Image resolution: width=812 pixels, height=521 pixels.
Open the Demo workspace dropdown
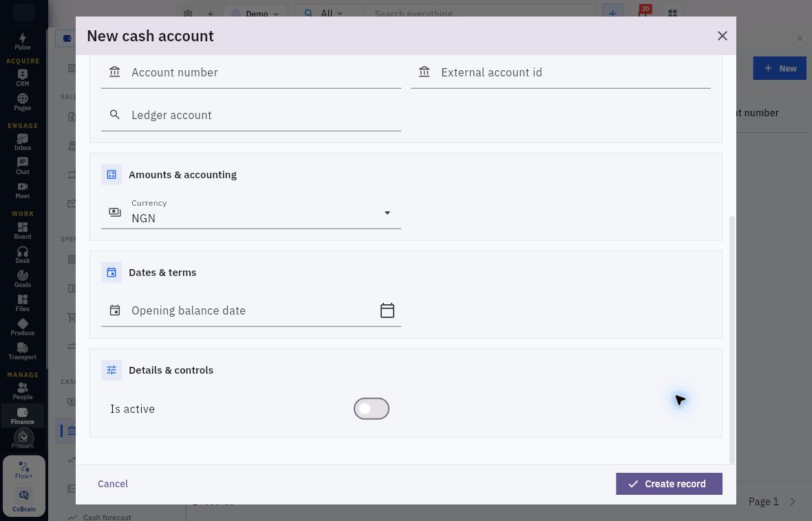tap(257, 14)
